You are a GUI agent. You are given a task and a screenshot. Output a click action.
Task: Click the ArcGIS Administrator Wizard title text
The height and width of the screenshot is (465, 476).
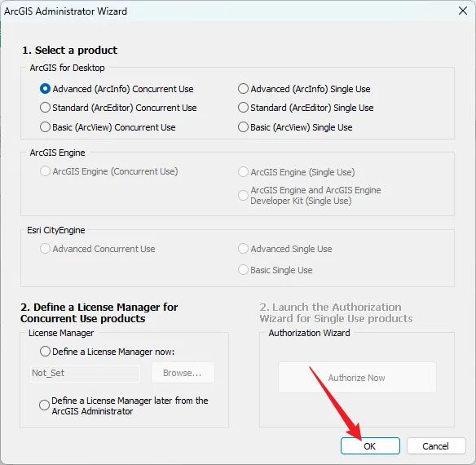[x=65, y=11]
